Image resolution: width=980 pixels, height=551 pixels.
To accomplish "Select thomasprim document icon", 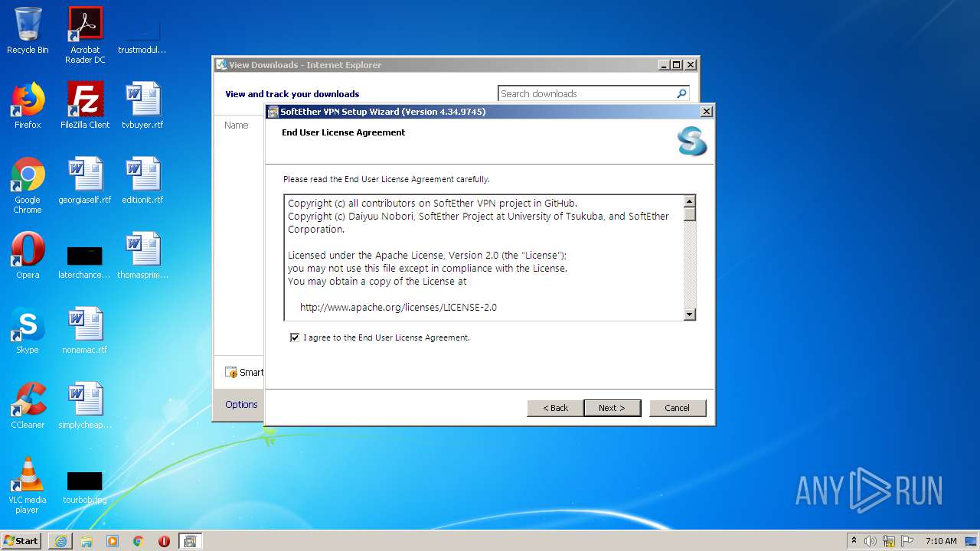I will pyautogui.click(x=142, y=256).
